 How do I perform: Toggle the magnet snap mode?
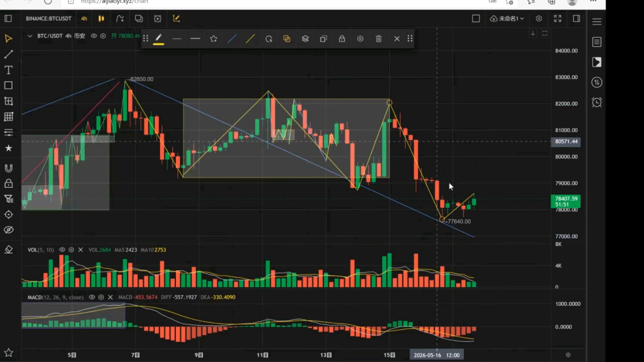(8, 168)
